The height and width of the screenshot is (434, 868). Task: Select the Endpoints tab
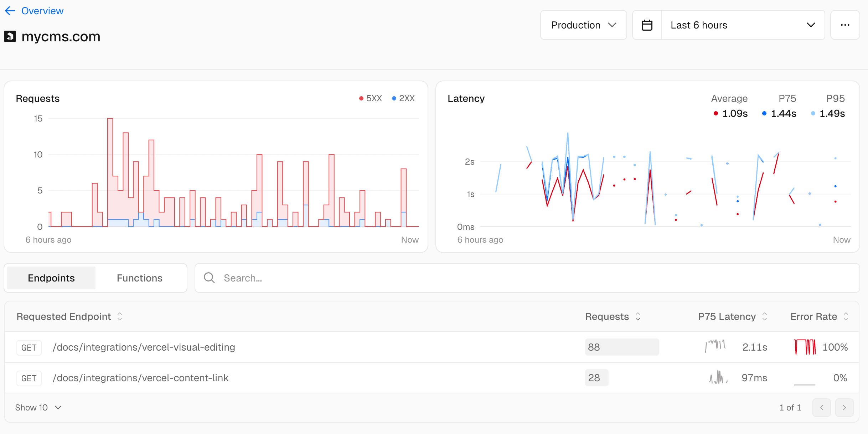click(x=51, y=278)
